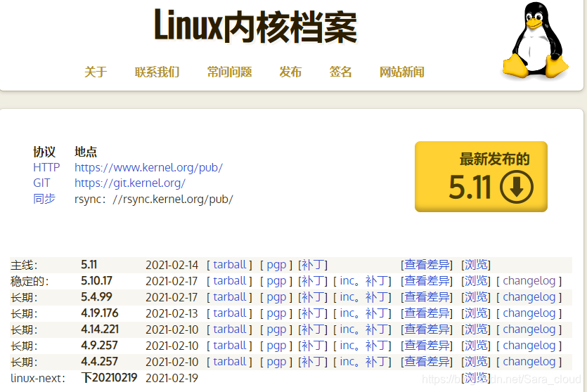587x392 pixels.
Task: Open inc. 补丁 for 4.4.257
Action: (364, 361)
